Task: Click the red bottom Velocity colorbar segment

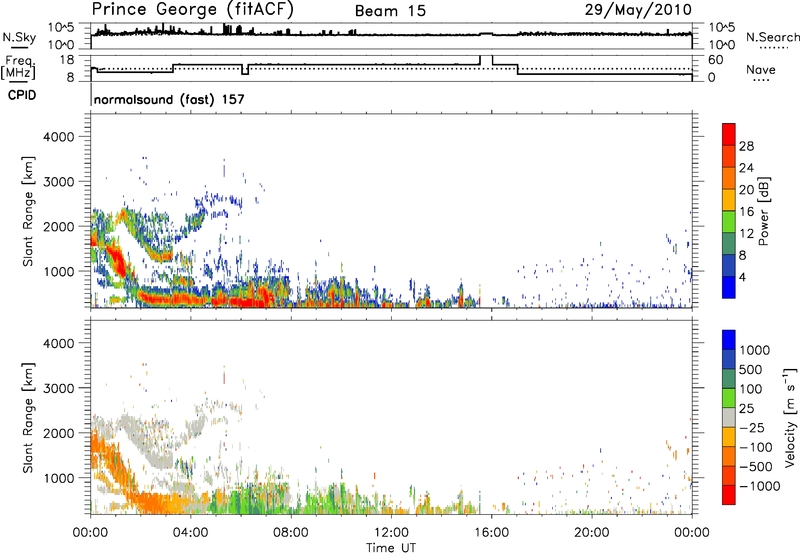Action: (729, 495)
